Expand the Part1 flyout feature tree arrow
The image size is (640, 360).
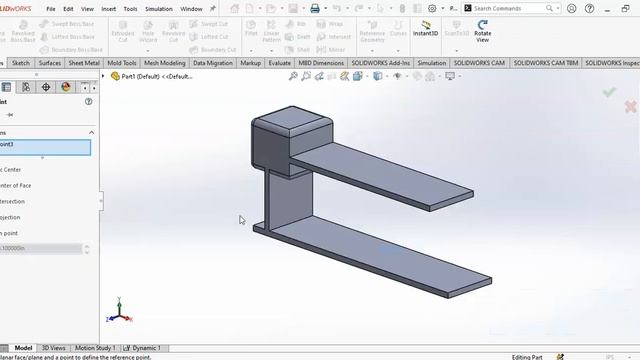coord(103,76)
